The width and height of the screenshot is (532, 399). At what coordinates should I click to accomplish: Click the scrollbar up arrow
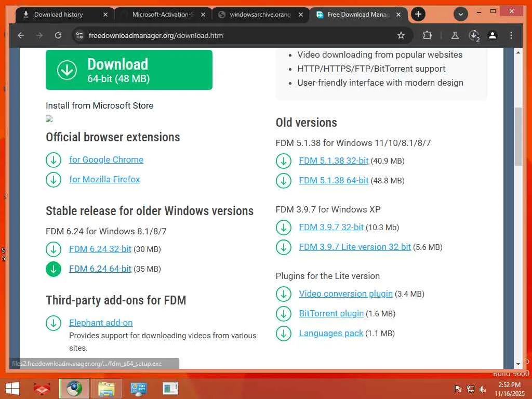(518, 52)
